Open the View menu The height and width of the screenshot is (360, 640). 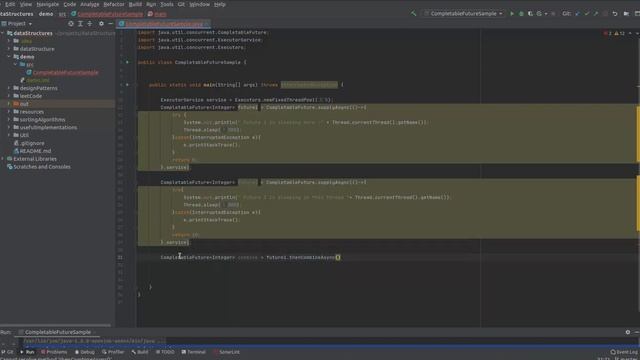[25, 4]
